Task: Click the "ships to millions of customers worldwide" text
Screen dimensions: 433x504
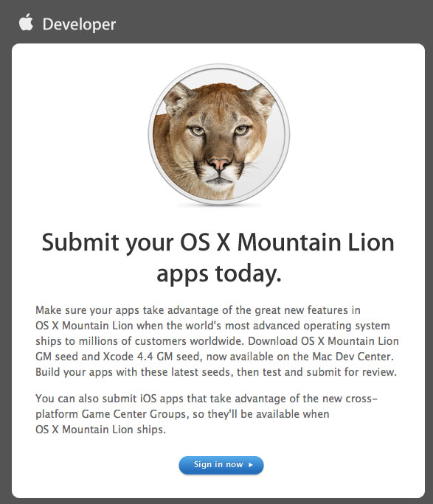Action: coord(139,341)
